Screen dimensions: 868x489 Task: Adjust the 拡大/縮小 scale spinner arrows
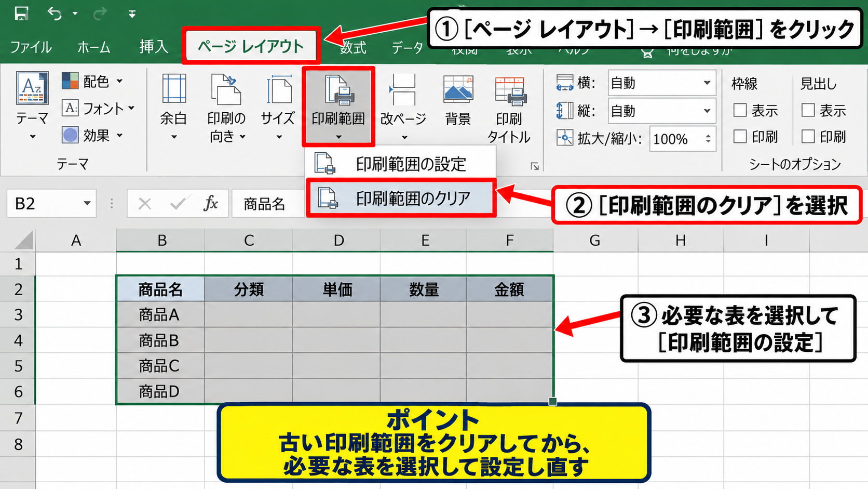[708, 139]
